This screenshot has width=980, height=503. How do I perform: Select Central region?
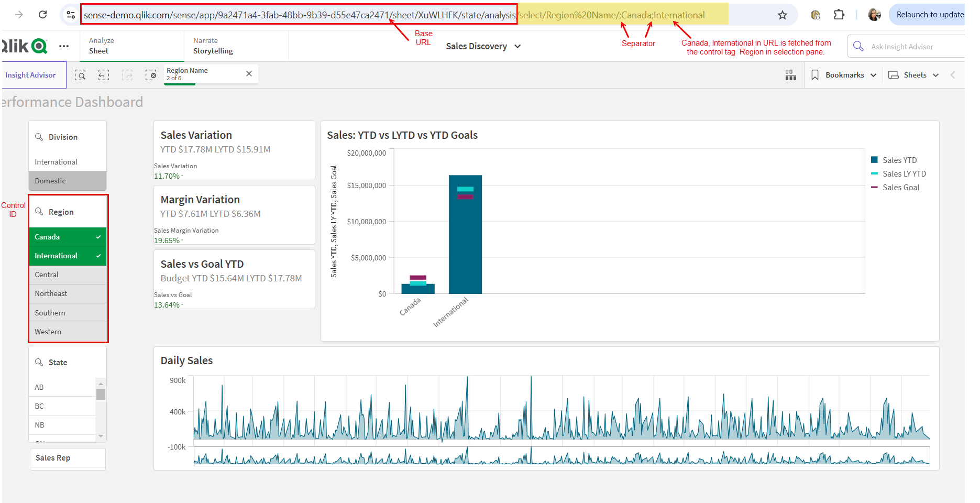[68, 275]
